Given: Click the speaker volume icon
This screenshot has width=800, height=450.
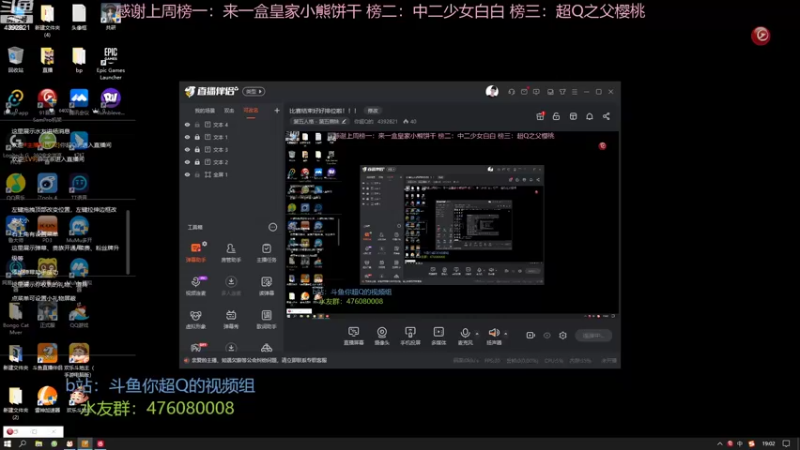Looking at the screenshot, I should pos(493,333).
